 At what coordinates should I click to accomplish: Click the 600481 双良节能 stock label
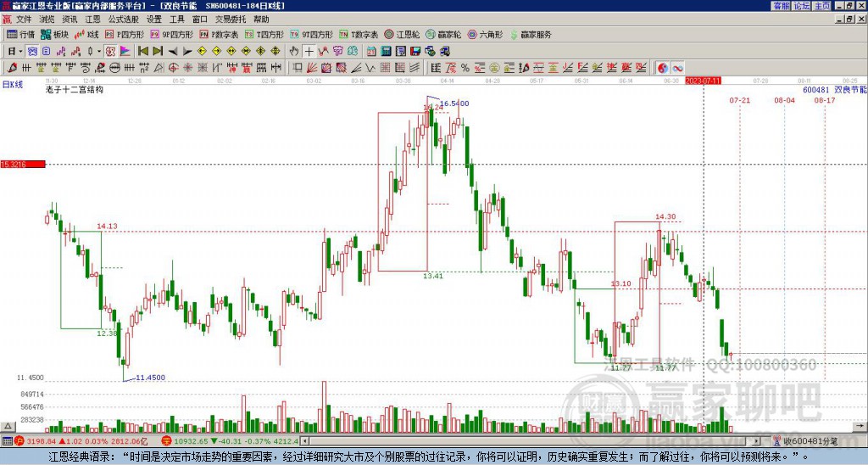click(x=835, y=89)
